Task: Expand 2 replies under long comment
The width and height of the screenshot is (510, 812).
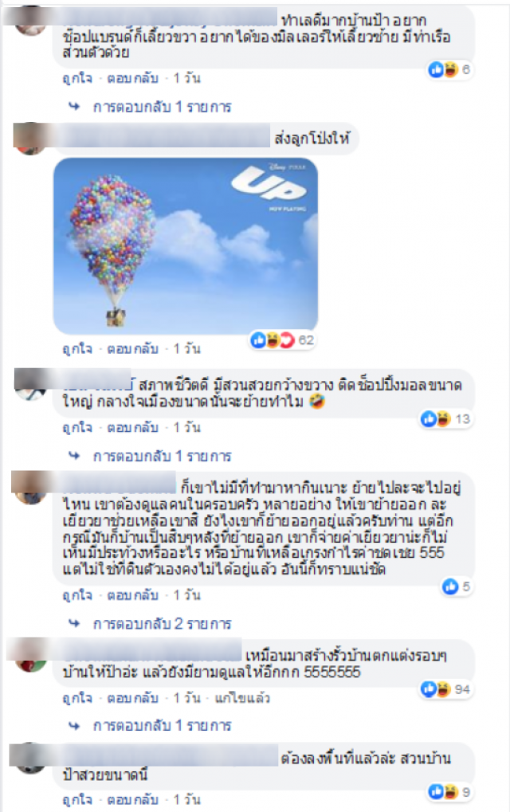Action: (162, 623)
